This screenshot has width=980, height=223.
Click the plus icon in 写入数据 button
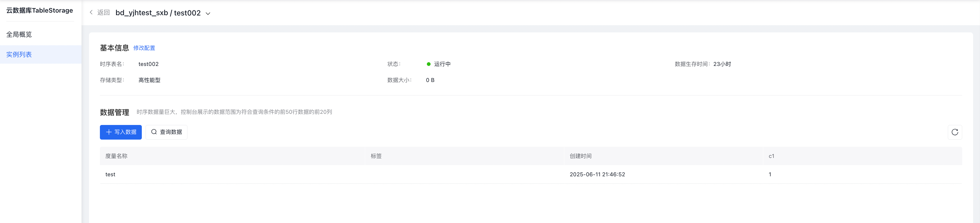pyautogui.click(x=109, y=132)
